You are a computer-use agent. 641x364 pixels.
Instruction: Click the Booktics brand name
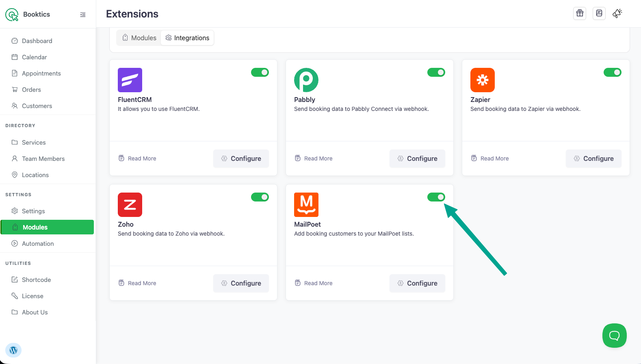37,14
